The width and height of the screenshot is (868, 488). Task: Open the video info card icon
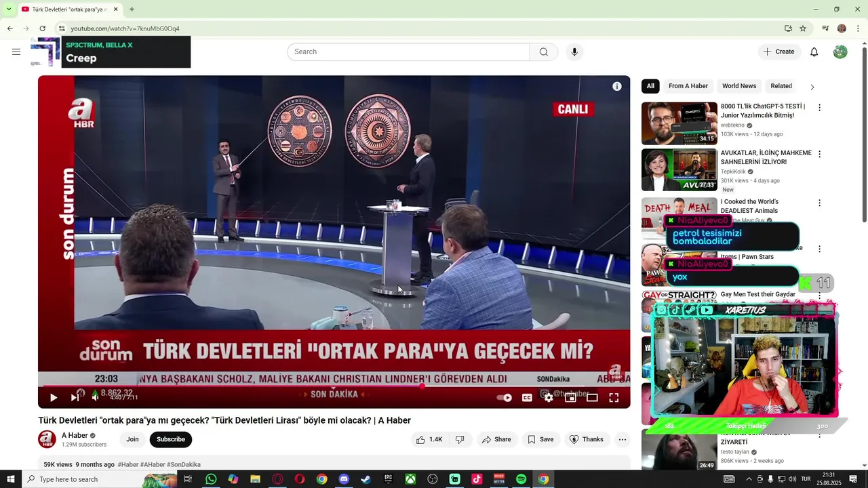(617, 86)
